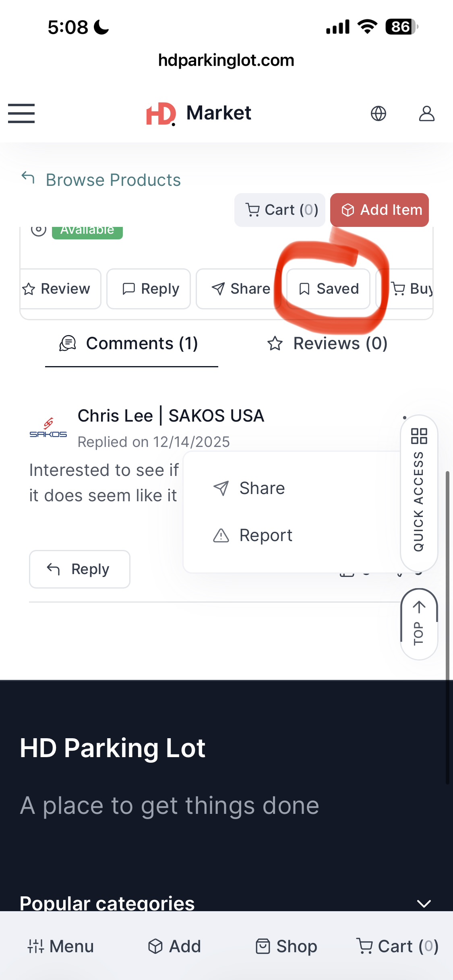Expand the Popular categories section
The width and height of the screenshot is (453, 980).
pyautogui.click(x=424, y=904)
